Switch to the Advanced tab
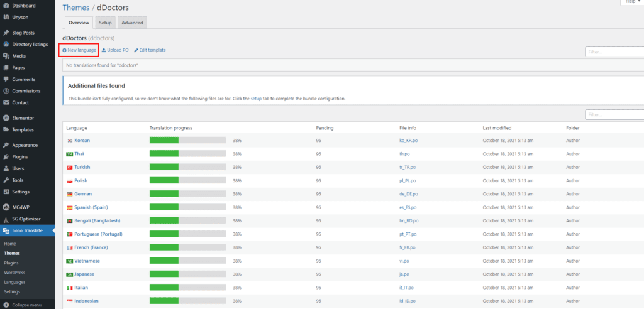This screenshot has width=644, height=309. pos(132,23)
